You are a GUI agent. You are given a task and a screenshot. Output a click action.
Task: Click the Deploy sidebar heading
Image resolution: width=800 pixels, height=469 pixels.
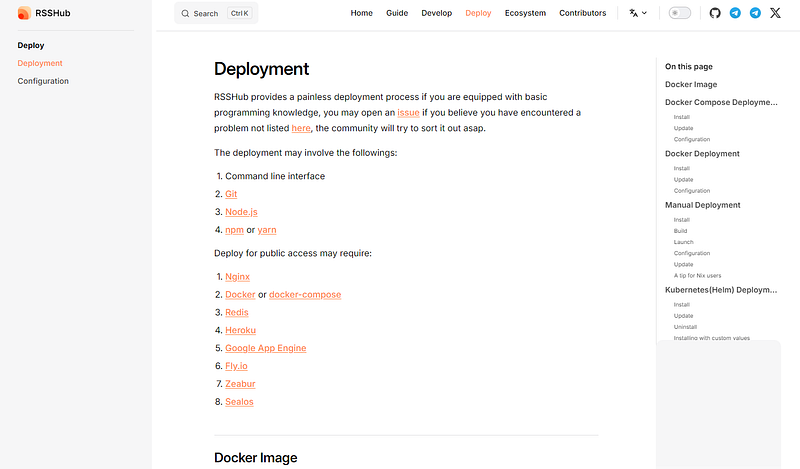coord(31,45)
